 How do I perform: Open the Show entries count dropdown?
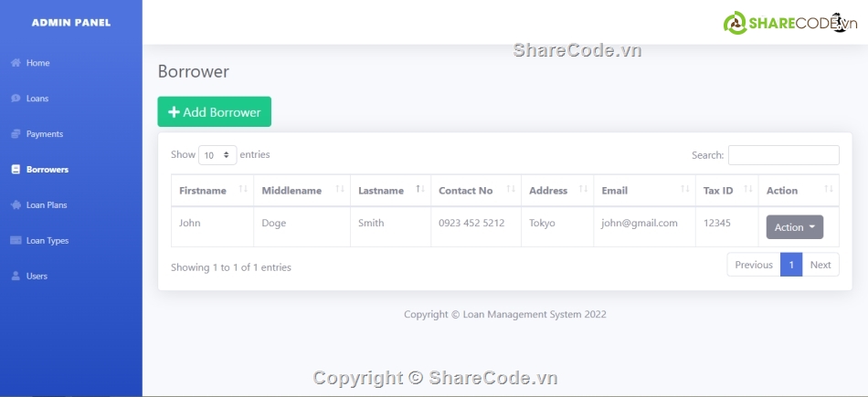pyautogui.click(x=217, y=155)
